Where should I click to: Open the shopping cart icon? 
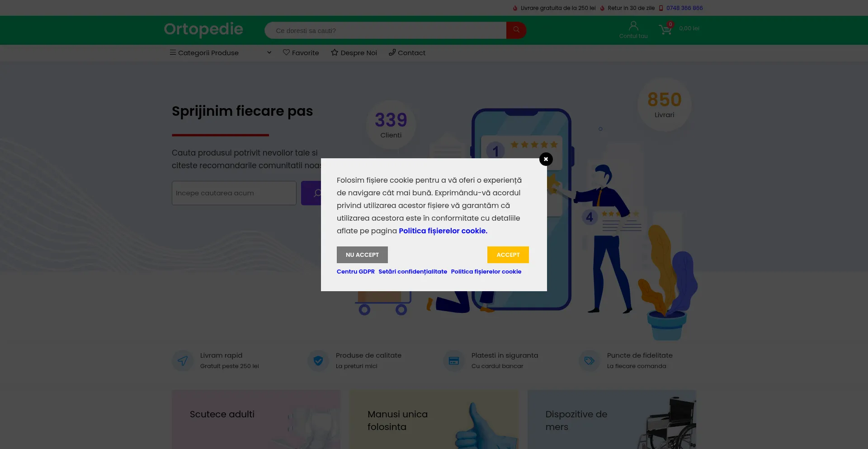click(665, 29)
